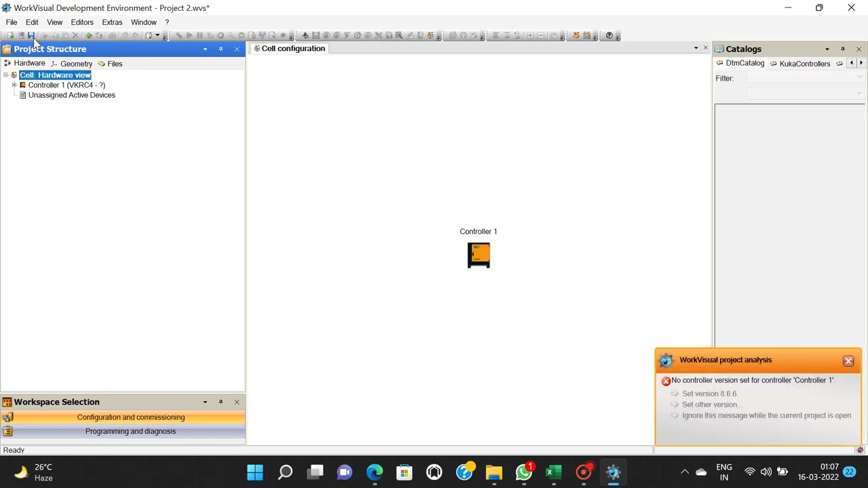Click the red error icon in project analysis
868x488 pixels.
click(x=666, y=381)
